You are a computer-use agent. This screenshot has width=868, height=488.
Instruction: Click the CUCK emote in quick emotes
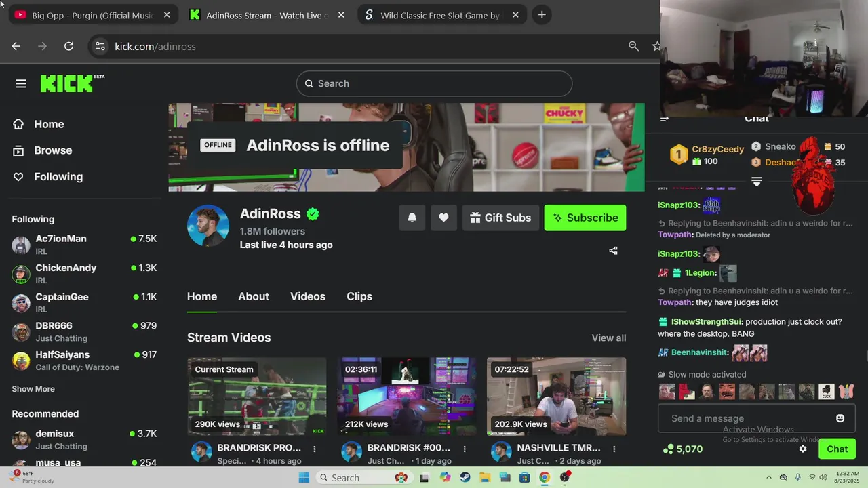click(x=826, y=392)
